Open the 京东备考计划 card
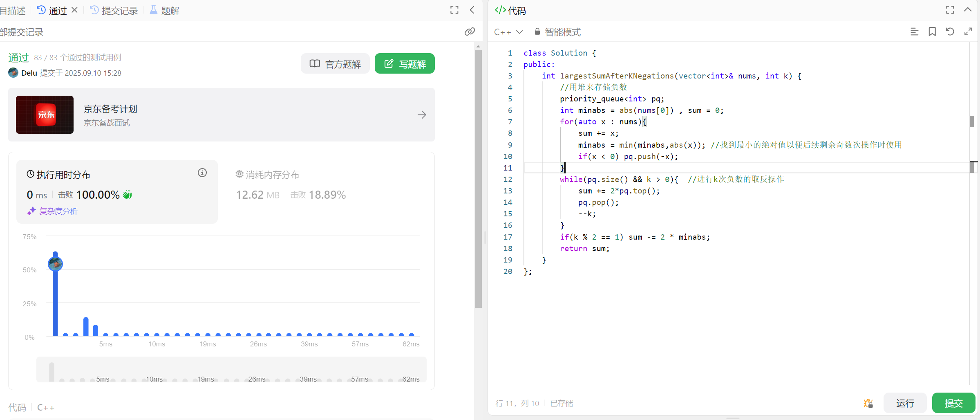 click(x=222, y=115)
